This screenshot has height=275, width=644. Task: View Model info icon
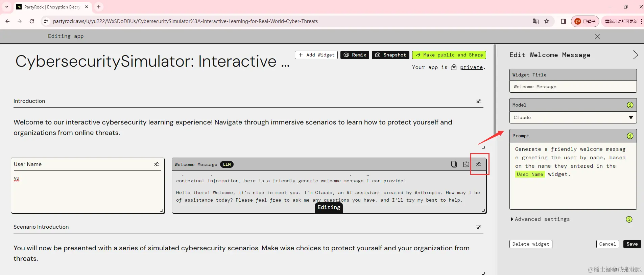630,105
